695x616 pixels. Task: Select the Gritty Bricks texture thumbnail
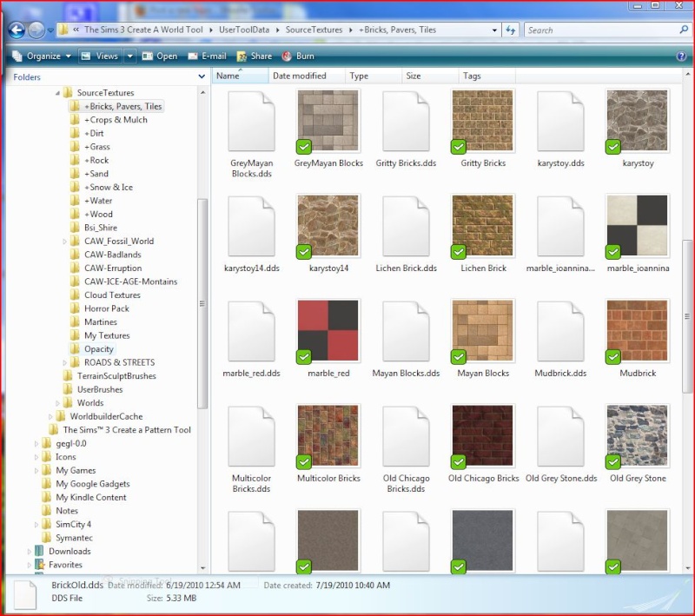point(483,121)
